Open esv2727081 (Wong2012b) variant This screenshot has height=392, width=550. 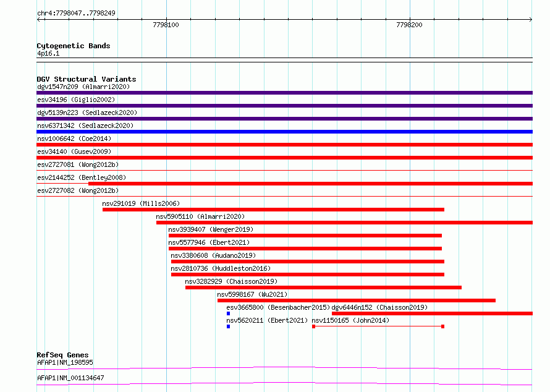pos(78,164)
